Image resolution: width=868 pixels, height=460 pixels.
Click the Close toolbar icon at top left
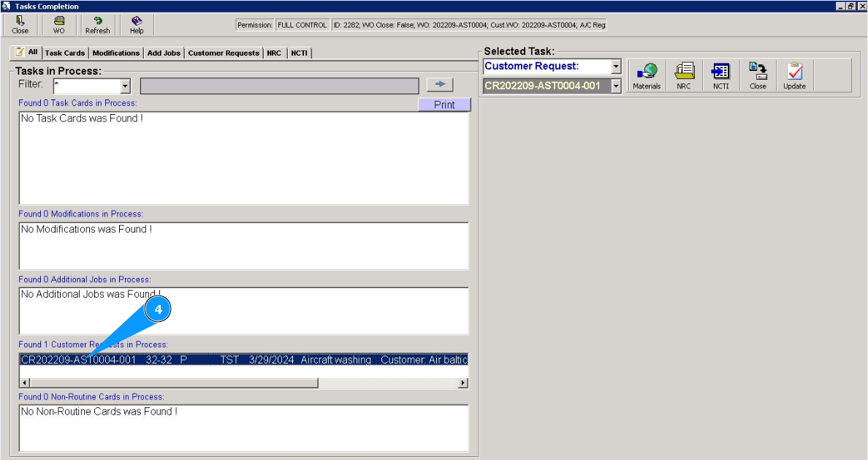tap(20, 25)
